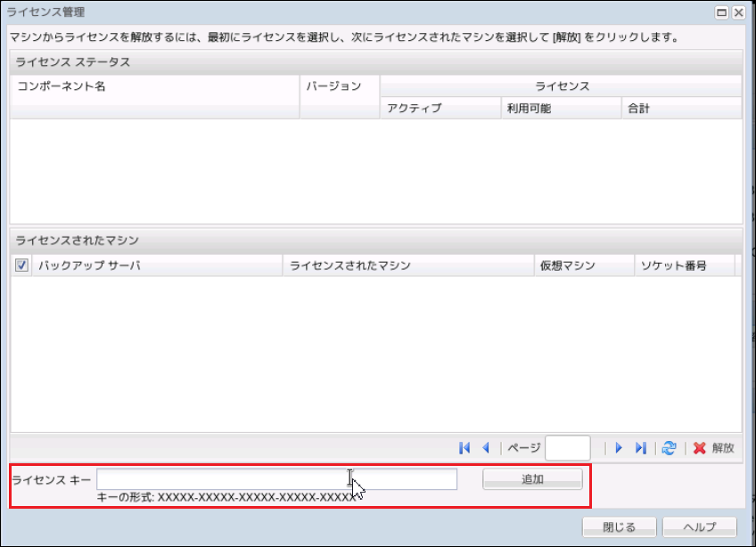This screenshot has height=547, width=756.
Task: Close the ライセンス管理 dialog via title bar X
Action: [x=741, y=12]
